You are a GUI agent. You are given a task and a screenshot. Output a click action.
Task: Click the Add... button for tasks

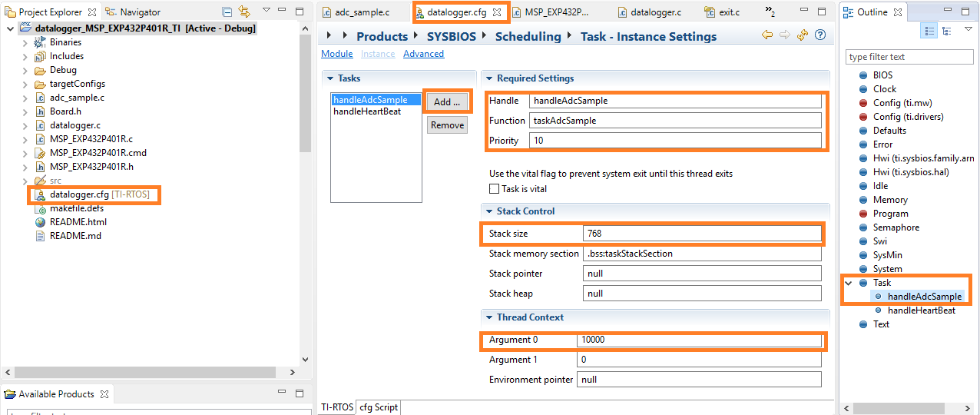tap(447, 101)
